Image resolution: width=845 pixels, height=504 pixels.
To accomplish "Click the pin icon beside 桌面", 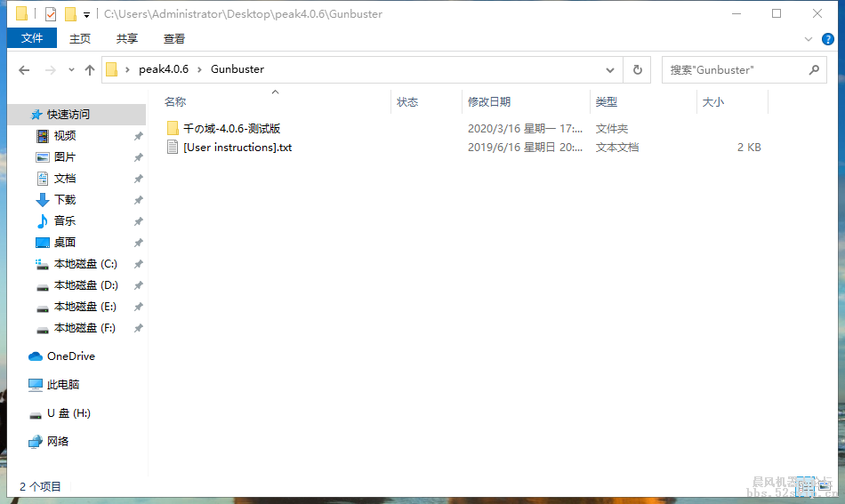I will pyautogui.click(x=139, y=243).
